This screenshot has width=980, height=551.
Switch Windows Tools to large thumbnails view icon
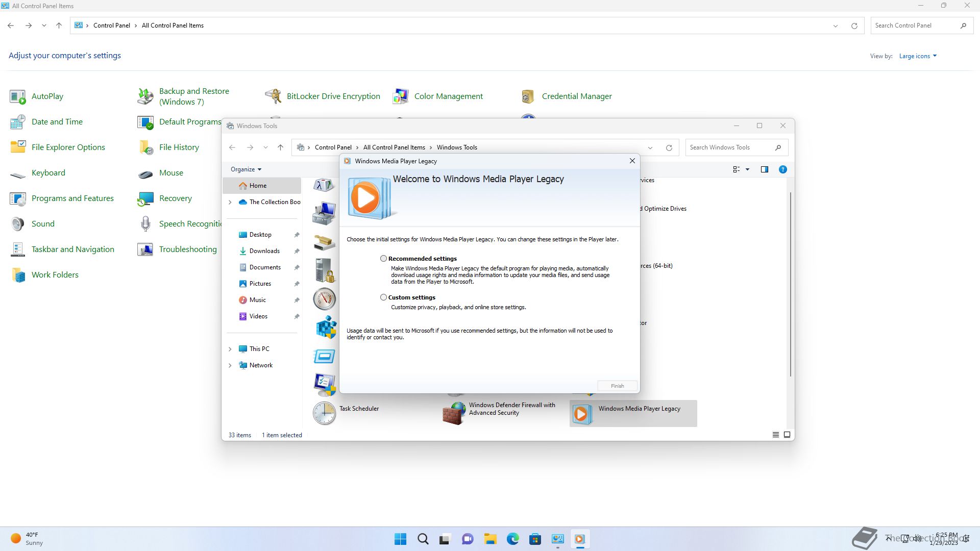tap(787, 435)
